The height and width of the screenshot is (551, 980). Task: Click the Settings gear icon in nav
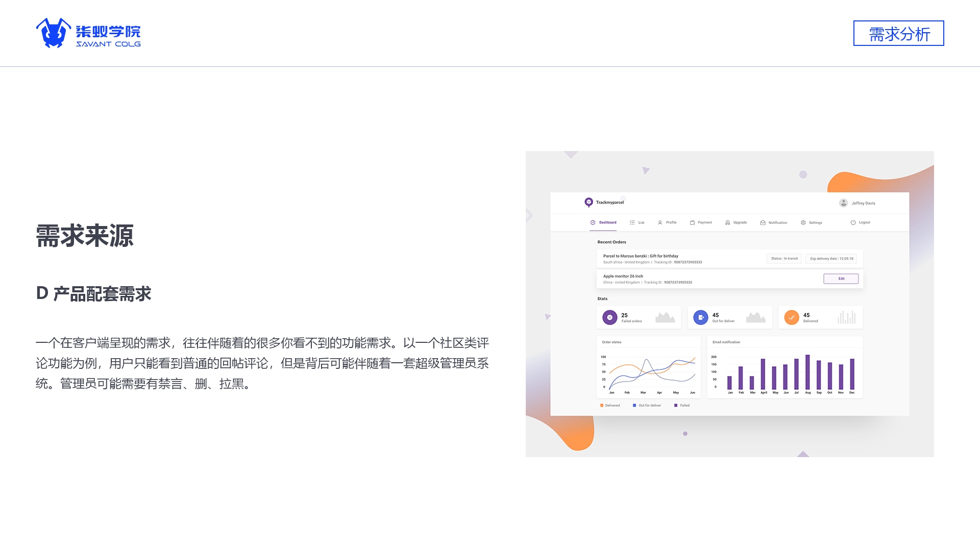[803, 222]
